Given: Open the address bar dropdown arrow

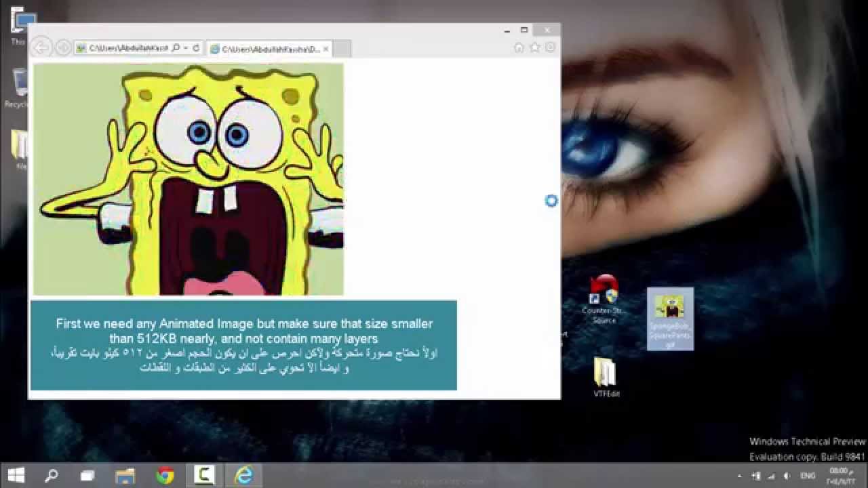Looking at the screenshot, I should [186, 48].
